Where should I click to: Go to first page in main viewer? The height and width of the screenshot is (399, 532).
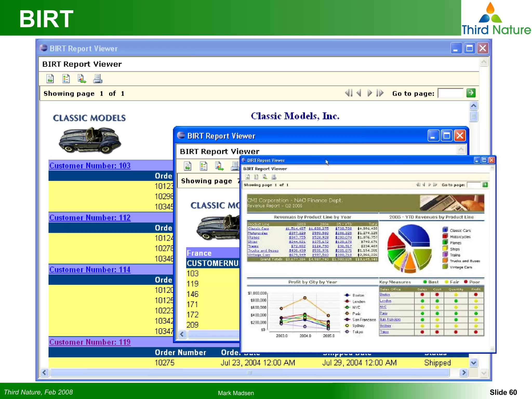(349, 93)
